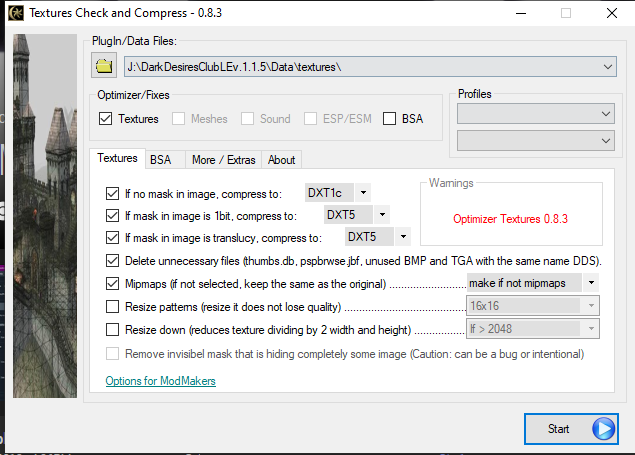Switch to the More / Extras tab
The image size is (635, 455).
coord(224,160)
